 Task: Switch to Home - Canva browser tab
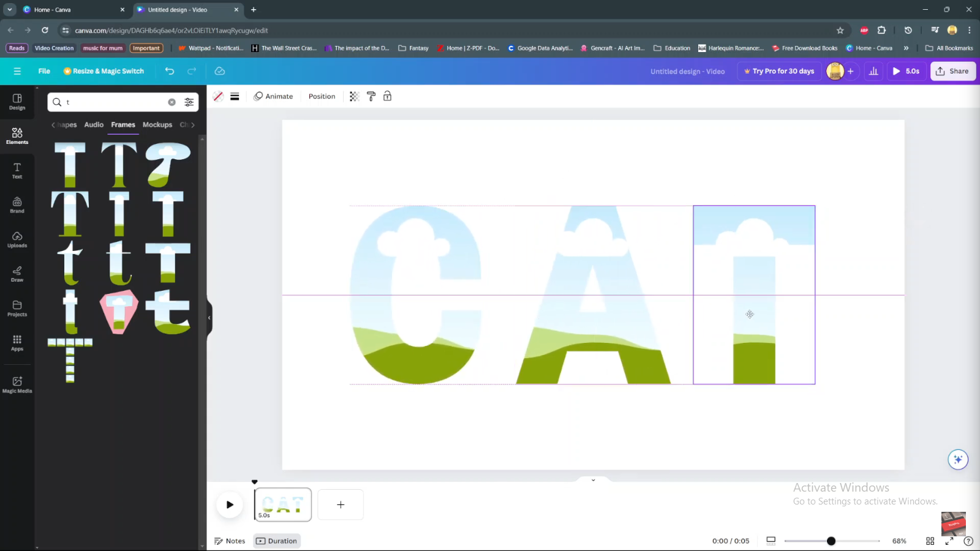click(72, 10)
